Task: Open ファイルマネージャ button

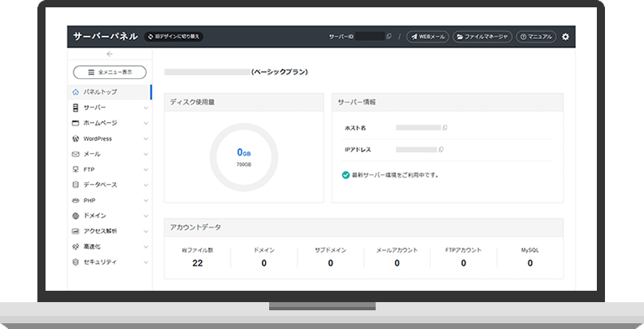Action: pyautogui.click(x=482, y=37)
